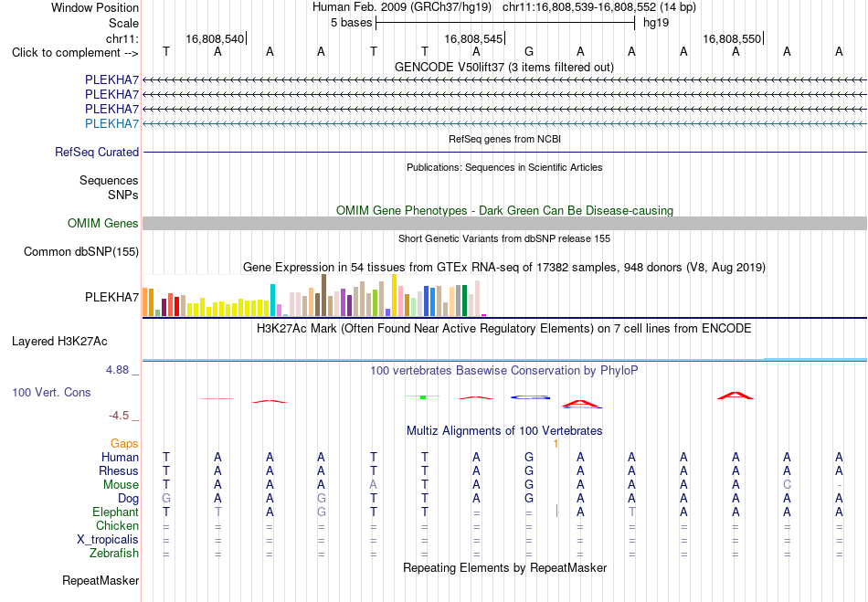Select the Mouse alignment row label
The height and width of the screenshot is (602, 868).
coord(121,485)
